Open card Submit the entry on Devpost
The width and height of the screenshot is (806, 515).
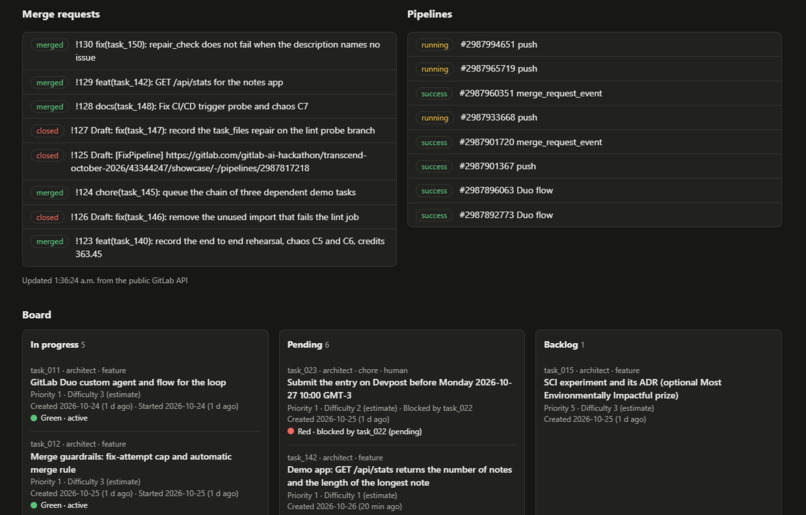click(x=399, y=389)
